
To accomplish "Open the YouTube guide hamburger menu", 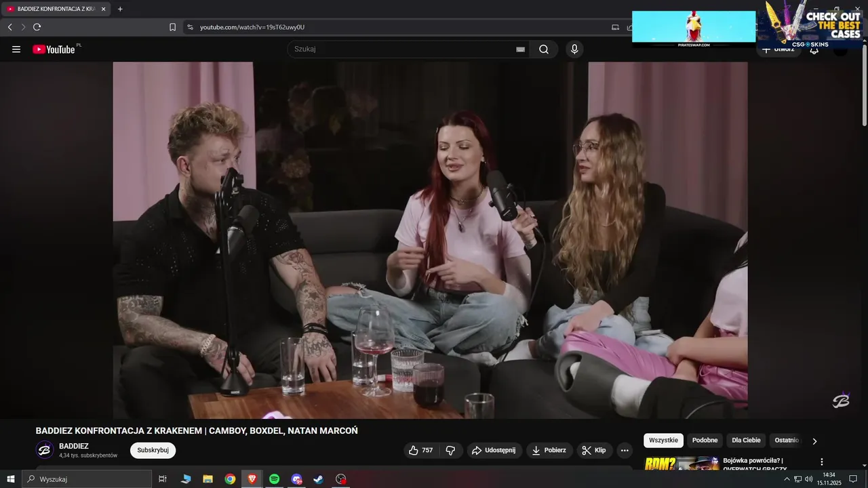I will point(16,49).
